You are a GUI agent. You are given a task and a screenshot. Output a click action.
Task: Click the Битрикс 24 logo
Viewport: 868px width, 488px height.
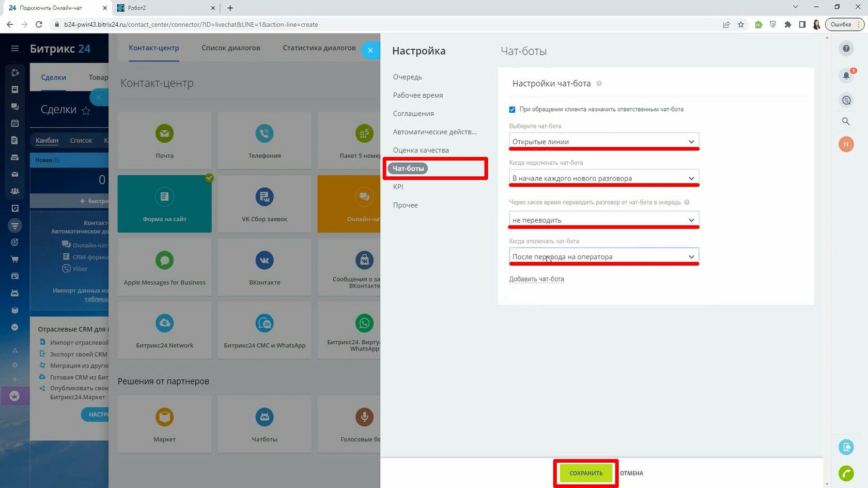pos(60,49)
